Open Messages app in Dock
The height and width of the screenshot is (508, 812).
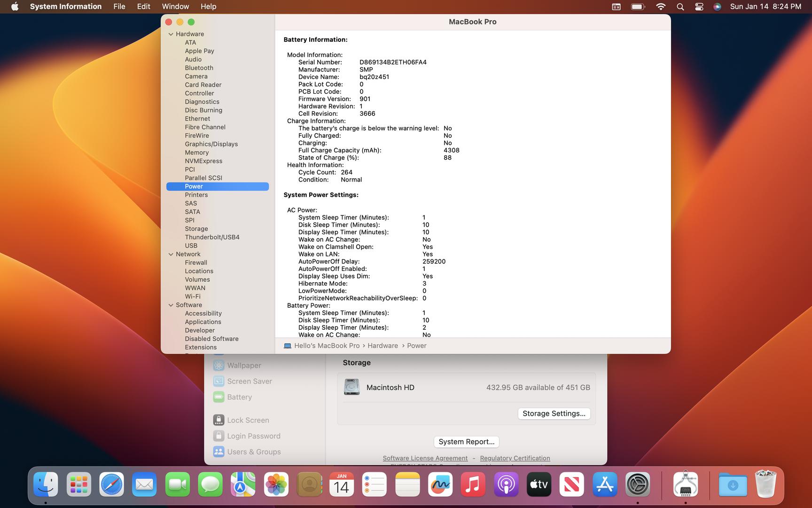coord(210,484)
